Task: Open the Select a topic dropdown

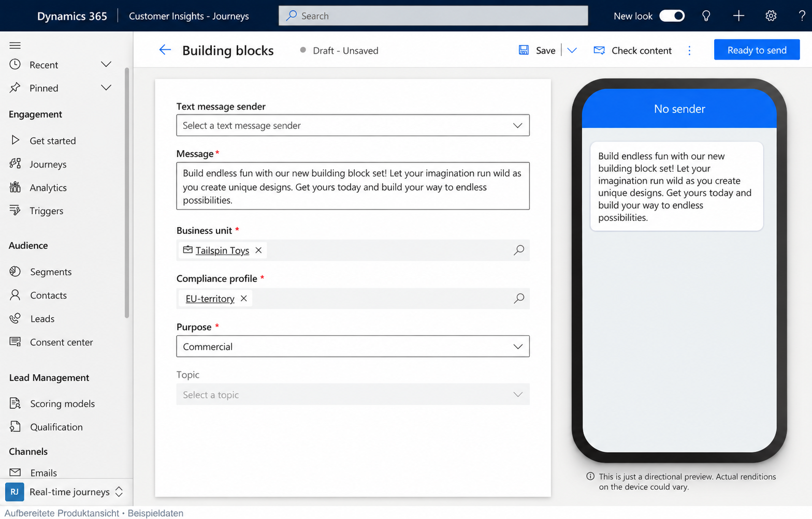Action: pyautogui.click(x=353, y=394)
